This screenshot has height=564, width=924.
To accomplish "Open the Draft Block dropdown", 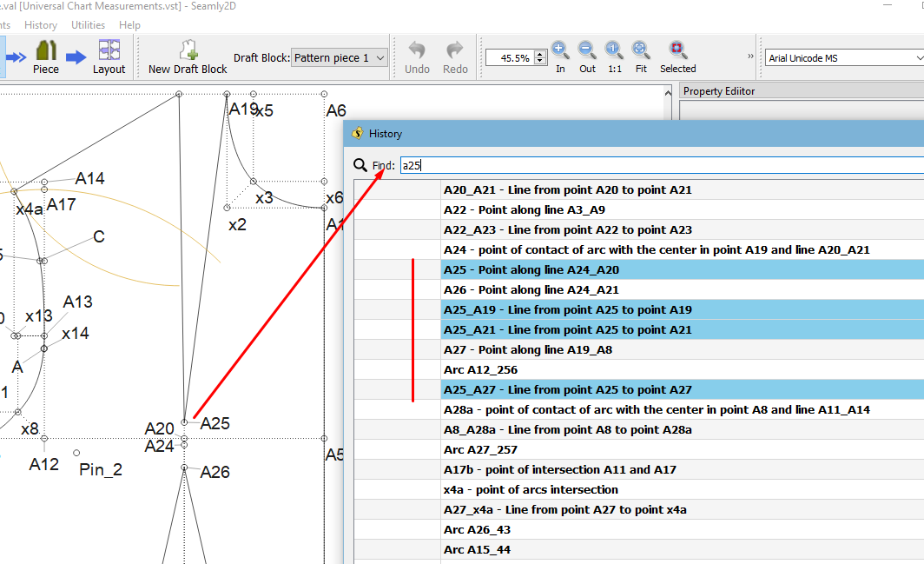I will [340, 58].
